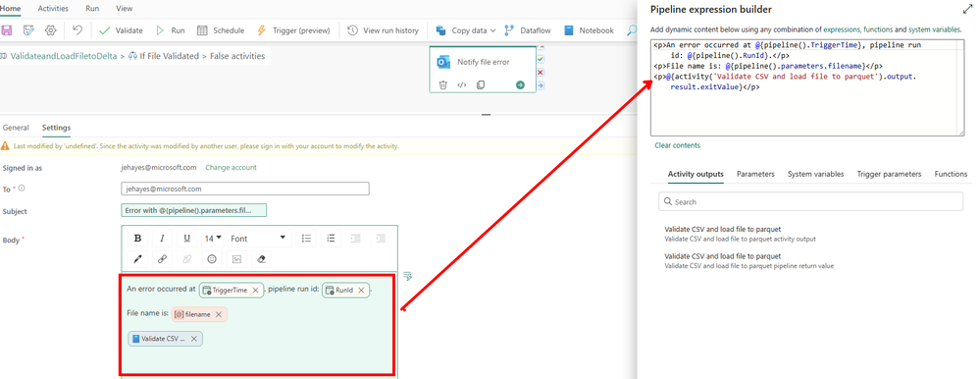Remove the TriggerTime token
This screenshot has width=980, height=379.
click(255, 291)
